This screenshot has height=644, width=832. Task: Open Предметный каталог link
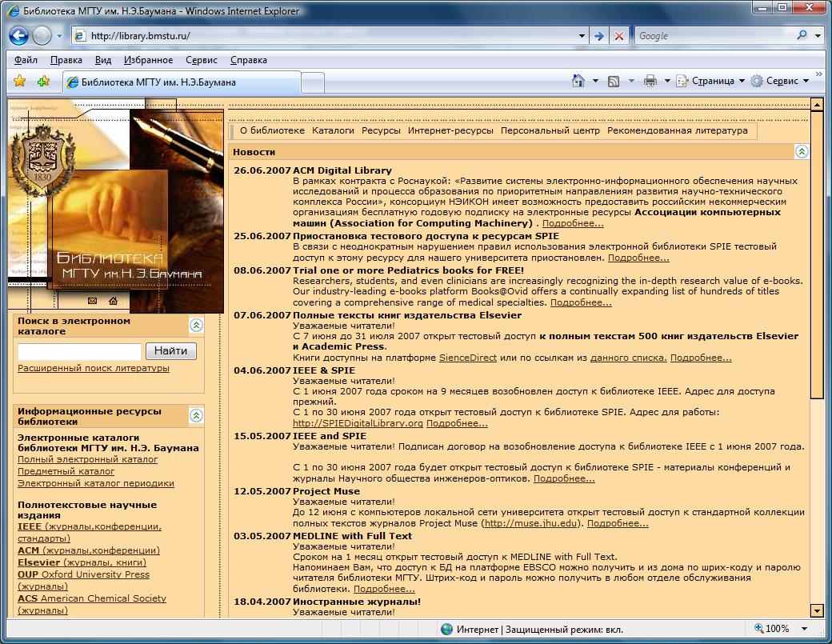[x=66, y=471]
